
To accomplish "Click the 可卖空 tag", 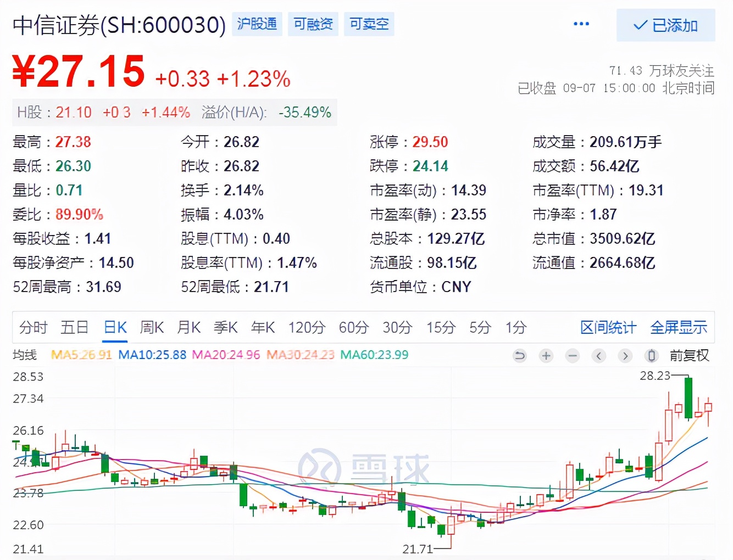I will point(369,24).
